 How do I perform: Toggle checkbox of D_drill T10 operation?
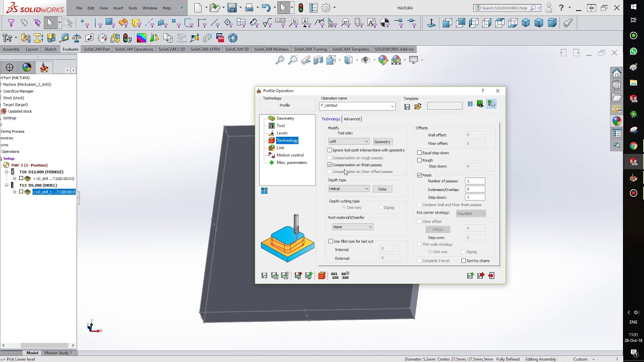(21, 178)
